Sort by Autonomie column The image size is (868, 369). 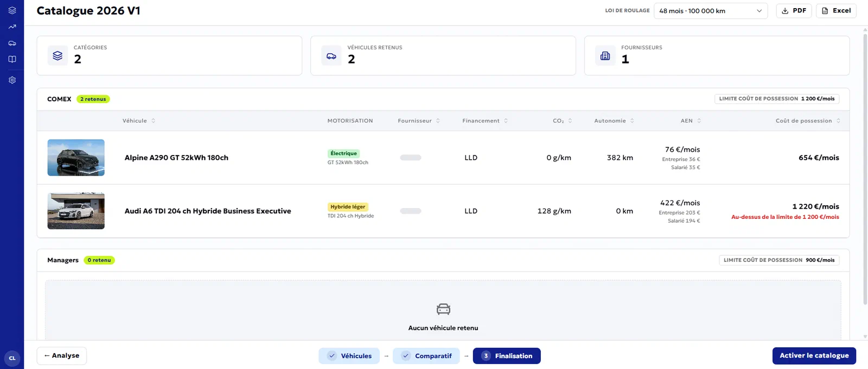614,121
